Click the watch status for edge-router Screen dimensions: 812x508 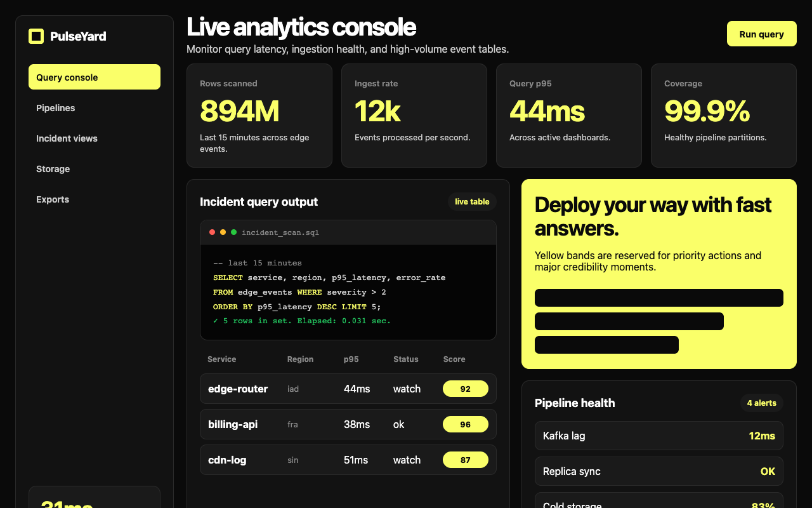pos(407,389)
